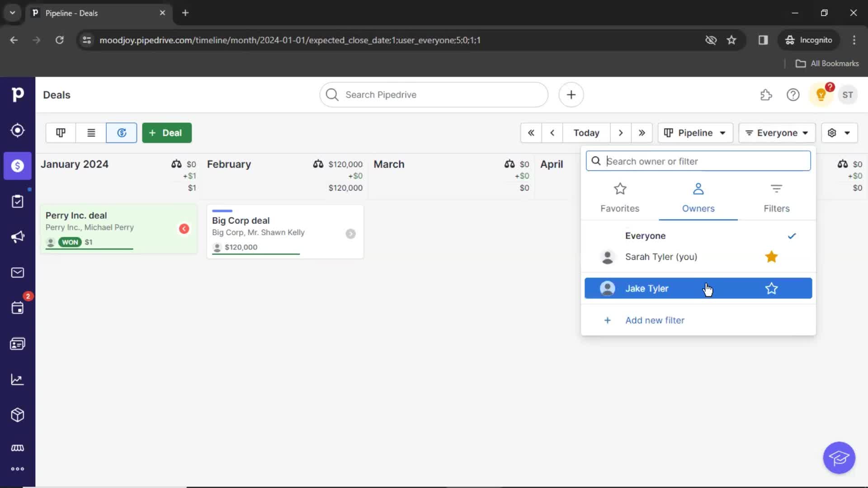Unfavorite Sarah Tyler gold star
This screenshot has height=488, width=868.
[x=771, y=257]
